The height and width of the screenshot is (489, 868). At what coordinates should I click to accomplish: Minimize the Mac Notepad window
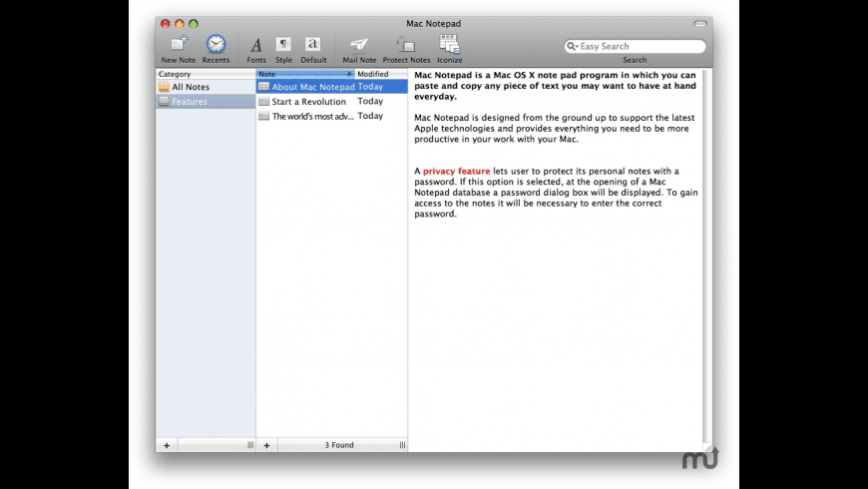(x=180, y=24)
